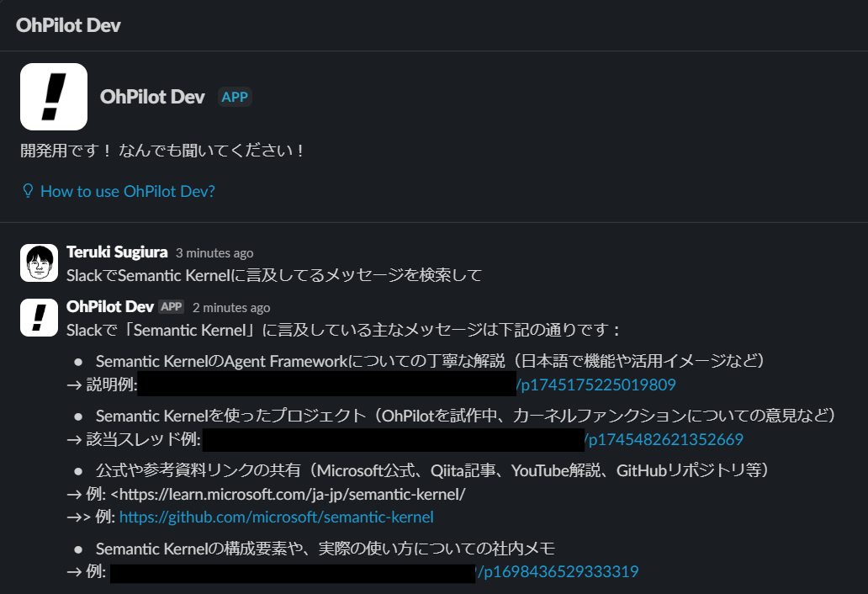868x594 pixels.
Task: Click the large OhPilot Dev profile name
Action: click(152, 97)
